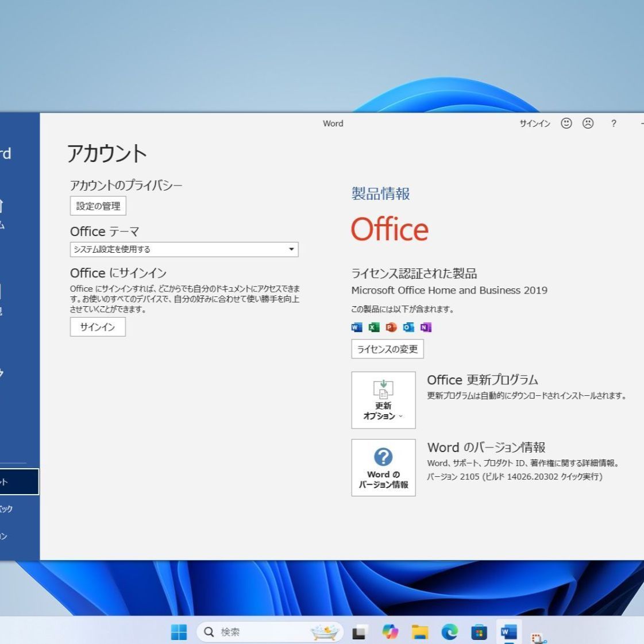The image size is (644, 644).
Task: Click the OneNote app icon under licensed products
Action: 426,327
